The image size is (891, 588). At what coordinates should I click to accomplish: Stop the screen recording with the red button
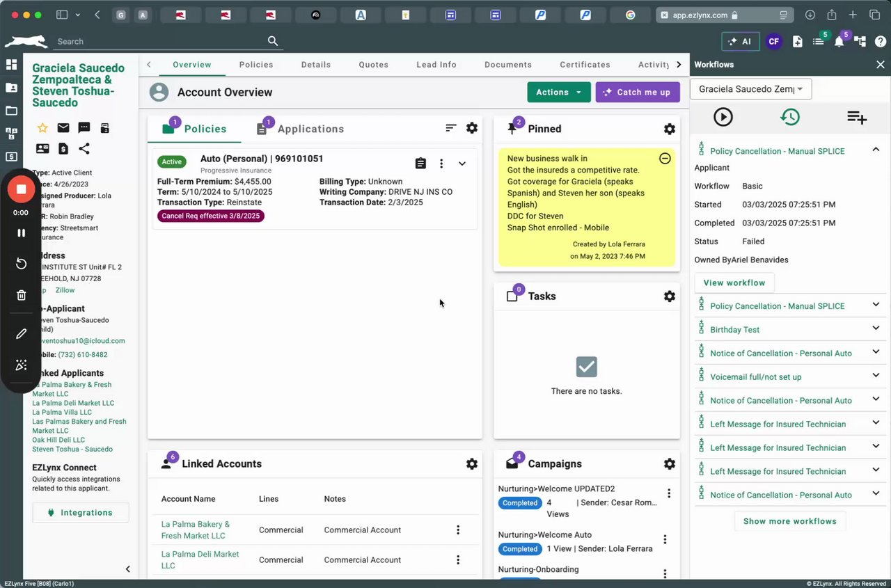[x=21, y=189]
